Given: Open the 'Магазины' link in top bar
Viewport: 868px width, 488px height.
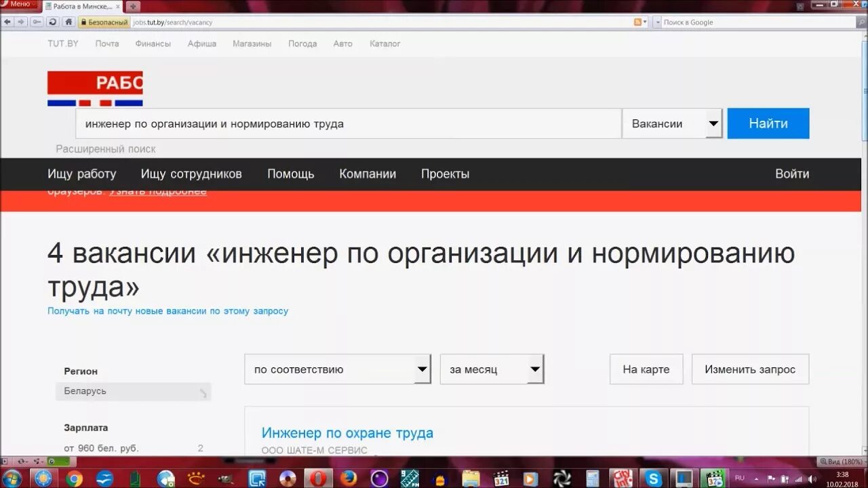Looking at the screenshot, I should (x=252, y=43).
